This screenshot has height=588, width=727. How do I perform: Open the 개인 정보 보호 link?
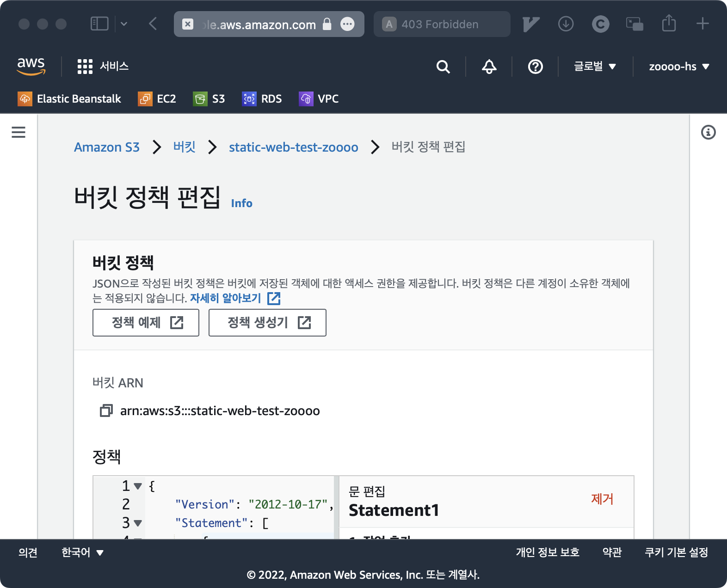pos(548,552)
